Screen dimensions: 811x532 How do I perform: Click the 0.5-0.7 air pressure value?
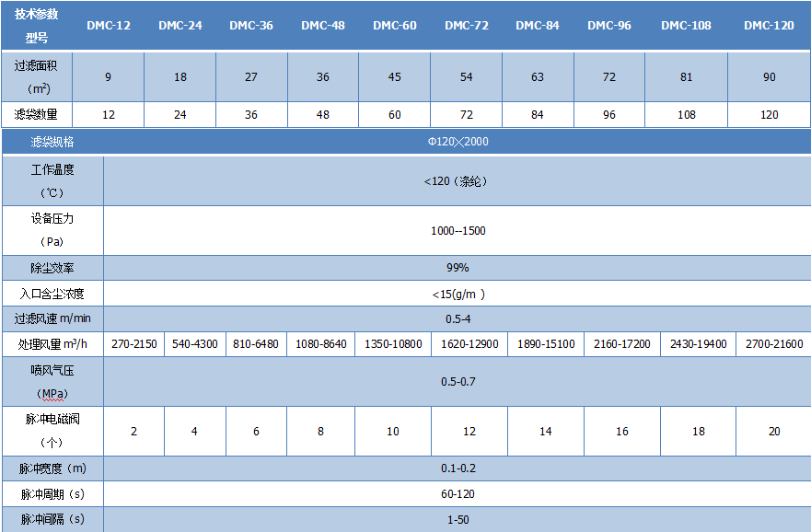pyautogui.click(x=458, y=381)
